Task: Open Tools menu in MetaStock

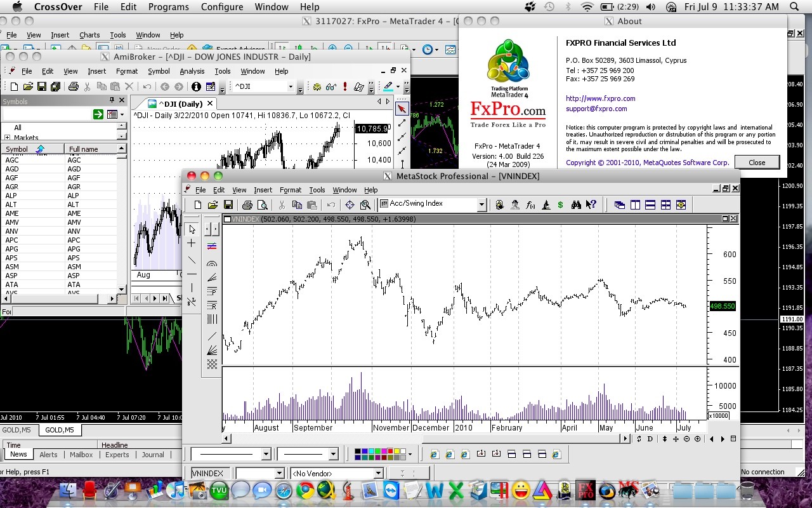Action: pyautogui.click(x=317, y=190)
